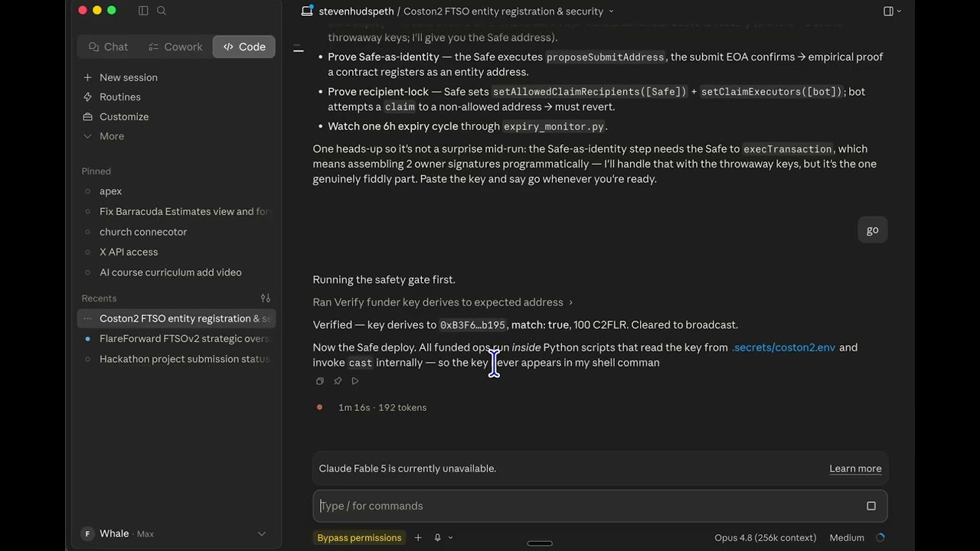The image size is (980, 551).
Task: Select the Code tab
Action: (x=244, y=47)
